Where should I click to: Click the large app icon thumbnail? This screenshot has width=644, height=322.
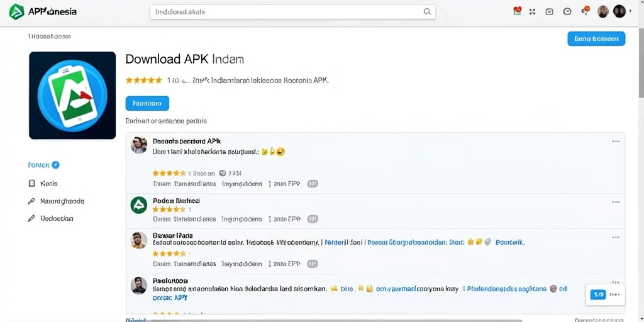pos(72,96)
